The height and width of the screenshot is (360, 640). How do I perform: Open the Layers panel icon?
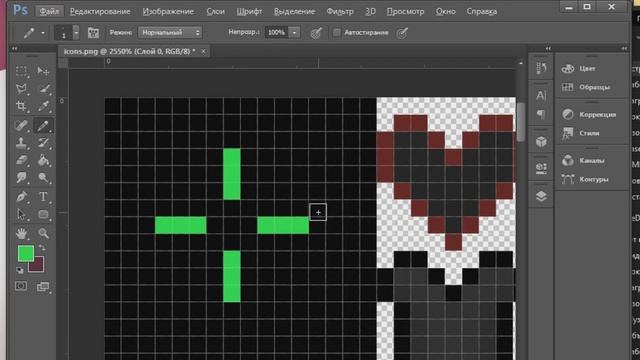(541, 196)
